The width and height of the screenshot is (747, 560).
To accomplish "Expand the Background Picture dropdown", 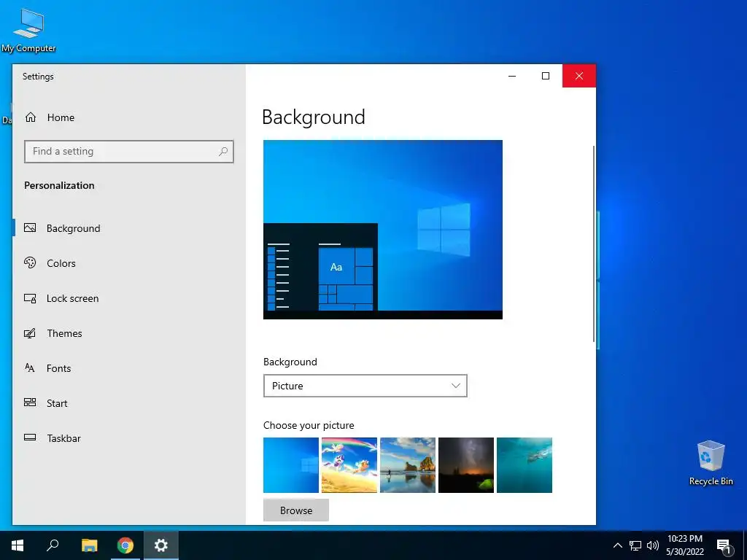I will point(365,386).
